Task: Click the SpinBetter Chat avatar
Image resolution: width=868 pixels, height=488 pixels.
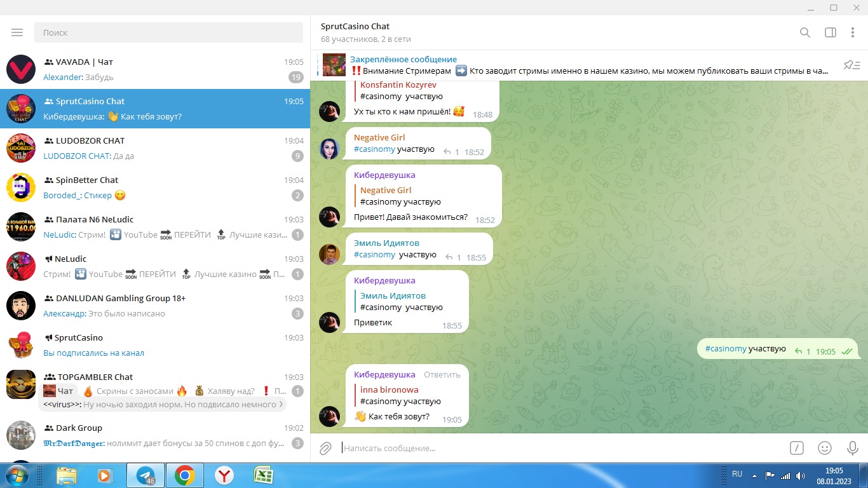Action: [x=21, y=187]
